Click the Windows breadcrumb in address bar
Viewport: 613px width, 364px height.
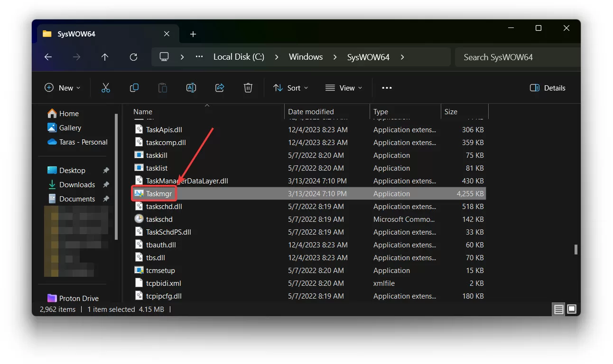pos(306,57)
